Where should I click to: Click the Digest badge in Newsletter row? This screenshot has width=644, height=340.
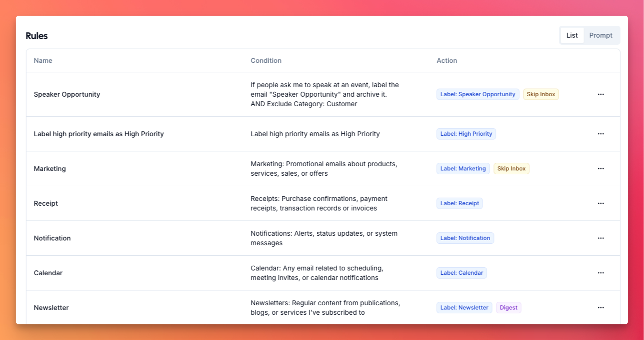pos(509,308)
